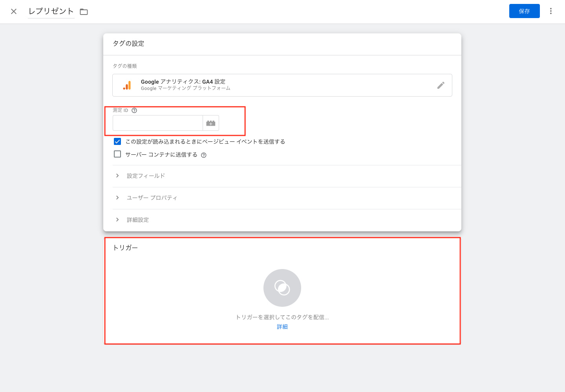Expand the 詳細設定 section
The height and width of the screenshot is (392, 565).
(137, 220)
